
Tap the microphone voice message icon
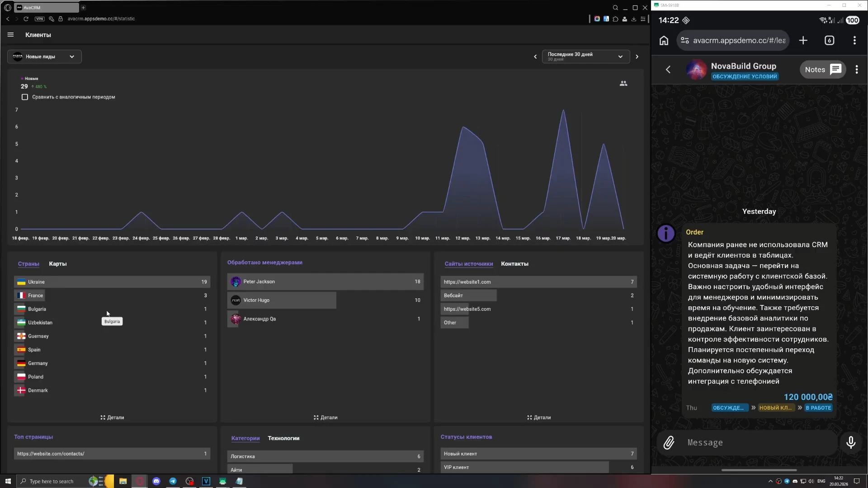click(x=851, y=442)
